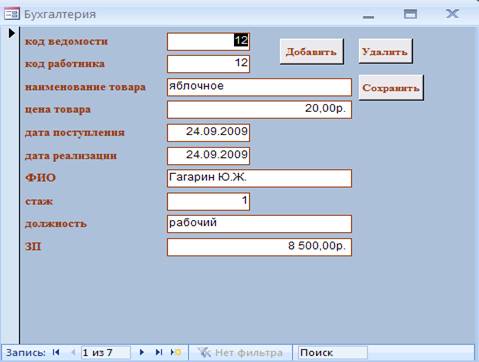
Task: Go to the previous record
Action: (x=74, y=352)
